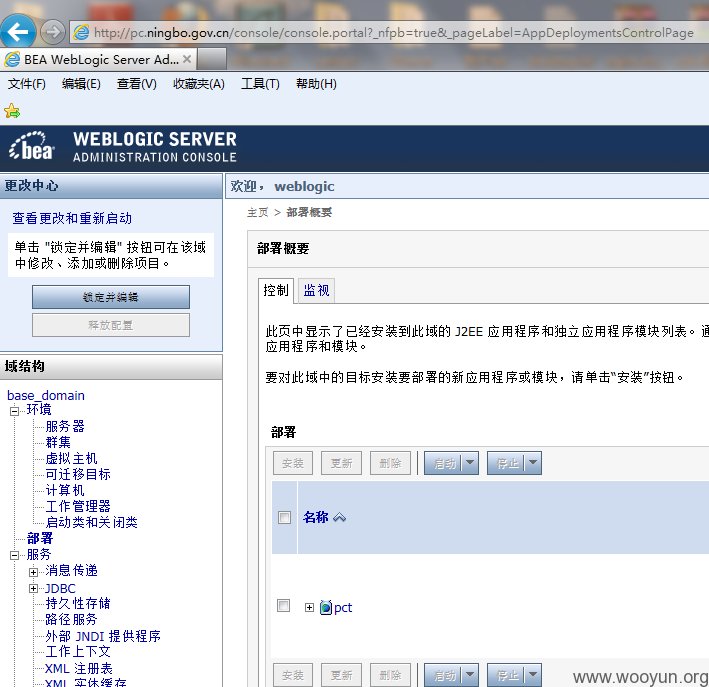Click the lower 更新 button
This screenshot has height=687, width=709.
pyautogui.click(x=341, y=675)
